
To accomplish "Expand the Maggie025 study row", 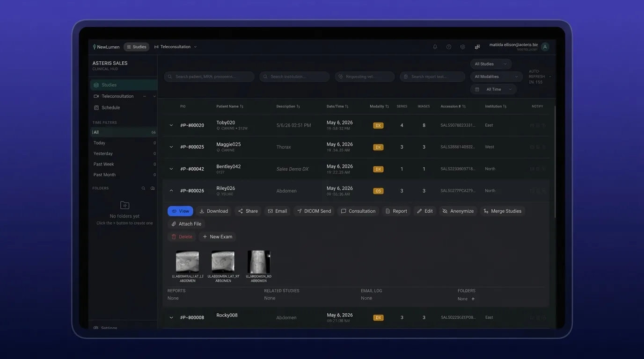I will 171,147.
